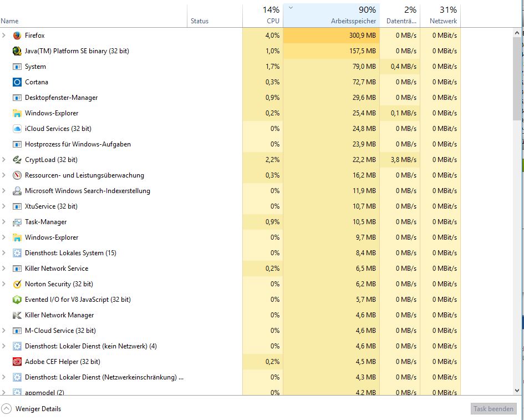Expand the Norton Security (32 bit) row
The image size is (524, 420).
coord(4,284)
